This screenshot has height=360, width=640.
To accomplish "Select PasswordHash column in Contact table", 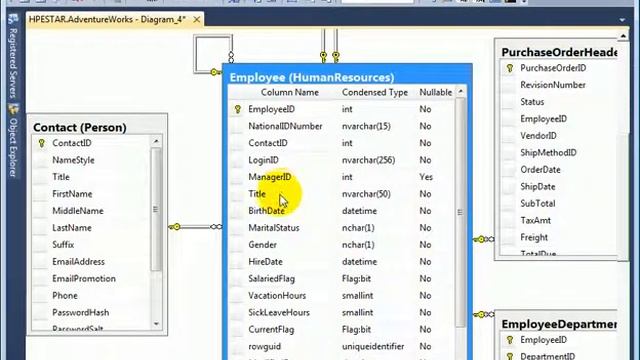I will pos(80,313).
